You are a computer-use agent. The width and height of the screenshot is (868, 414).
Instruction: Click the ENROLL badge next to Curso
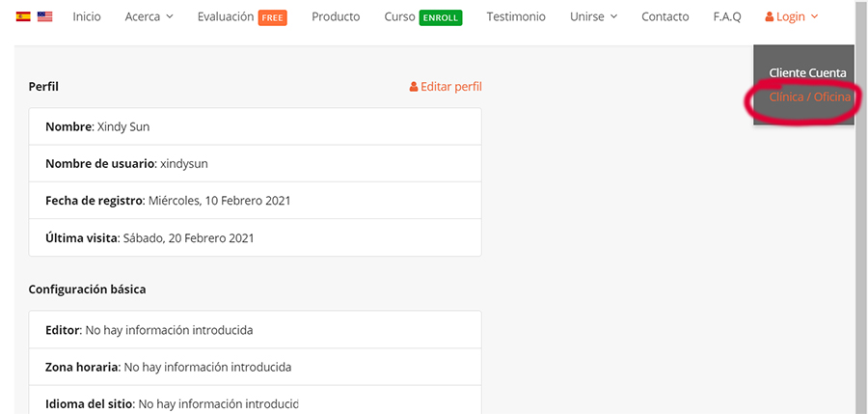[441, 17]
